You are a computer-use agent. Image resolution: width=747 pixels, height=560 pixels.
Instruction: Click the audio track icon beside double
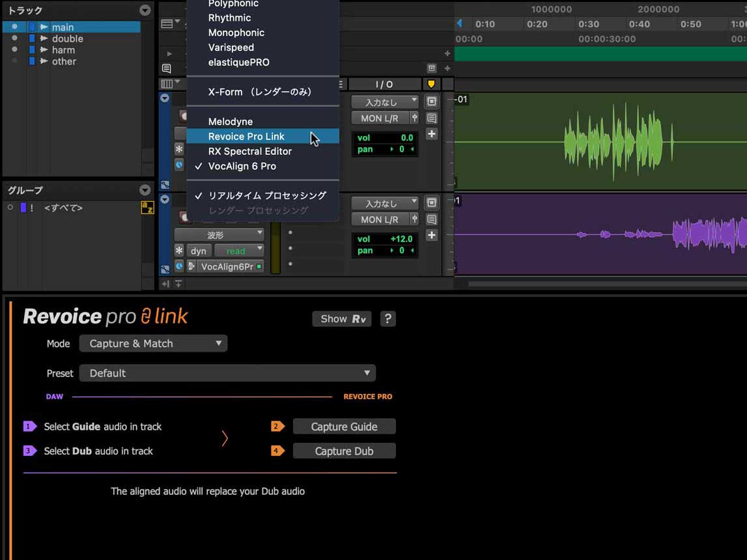[44, 38]
